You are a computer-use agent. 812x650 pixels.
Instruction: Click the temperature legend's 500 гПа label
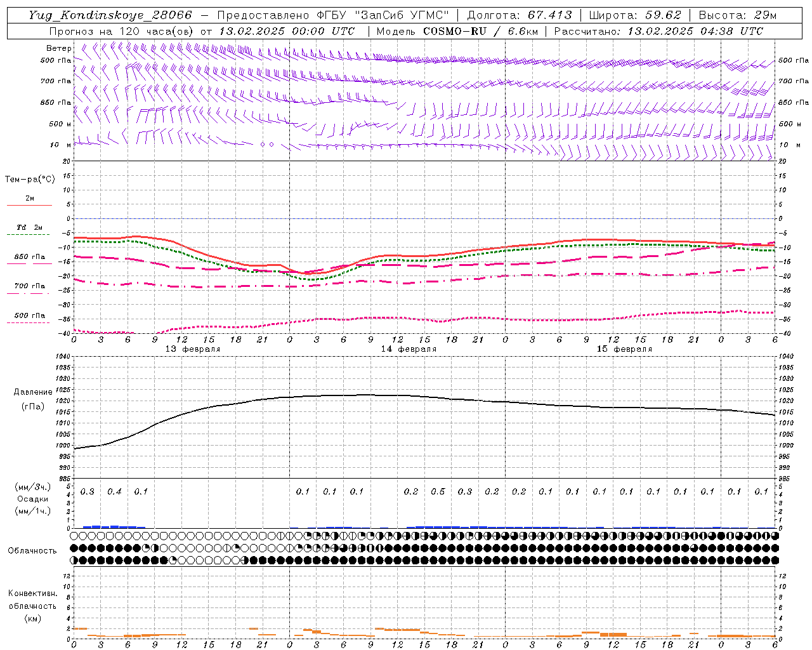(x=30, y=315)
